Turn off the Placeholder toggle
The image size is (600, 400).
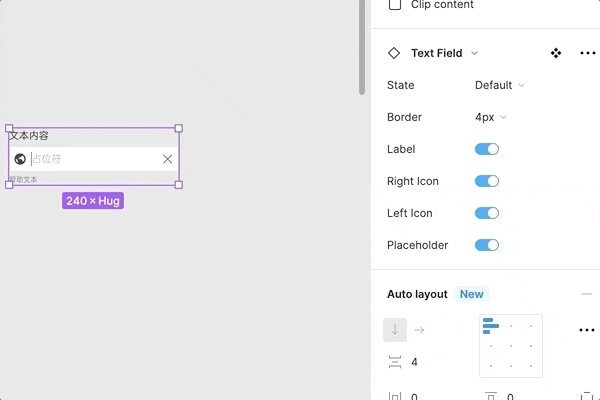(x=486, y=245)
